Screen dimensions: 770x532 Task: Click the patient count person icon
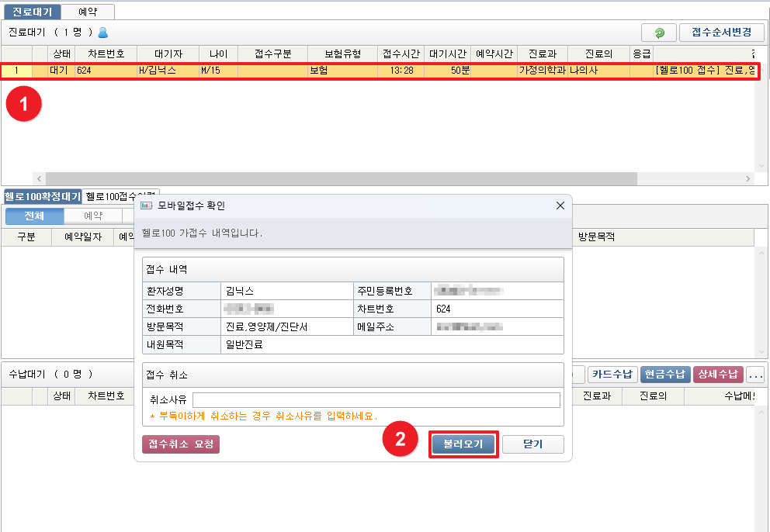pyautogui.click(x=102, y=33)
